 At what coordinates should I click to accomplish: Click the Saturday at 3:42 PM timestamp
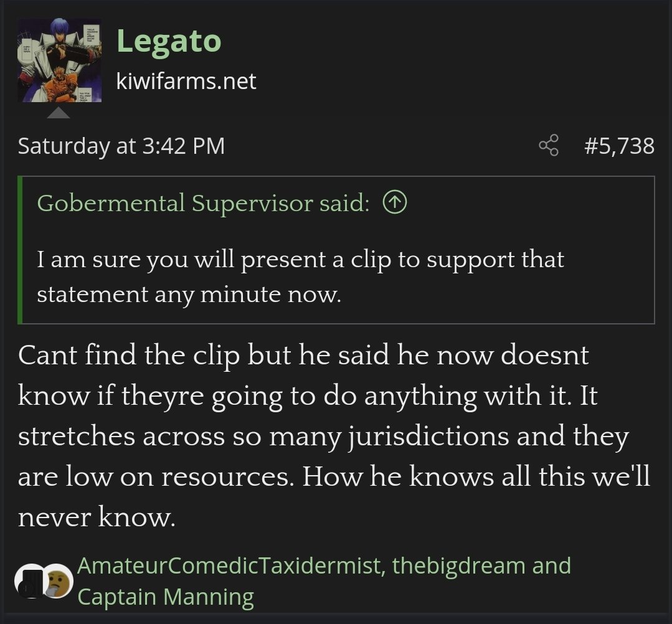coord(121,146)
